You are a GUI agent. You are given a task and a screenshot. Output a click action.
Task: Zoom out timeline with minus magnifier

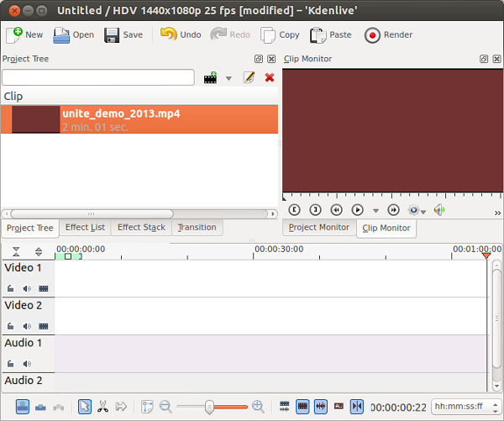[x=165, y=407]
